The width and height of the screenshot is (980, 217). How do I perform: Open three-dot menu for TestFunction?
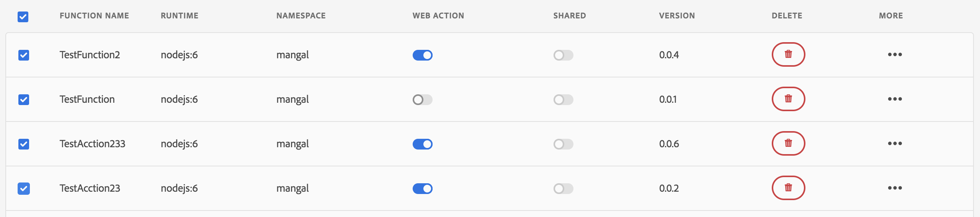pyautogui.click(x=895, y=99)
